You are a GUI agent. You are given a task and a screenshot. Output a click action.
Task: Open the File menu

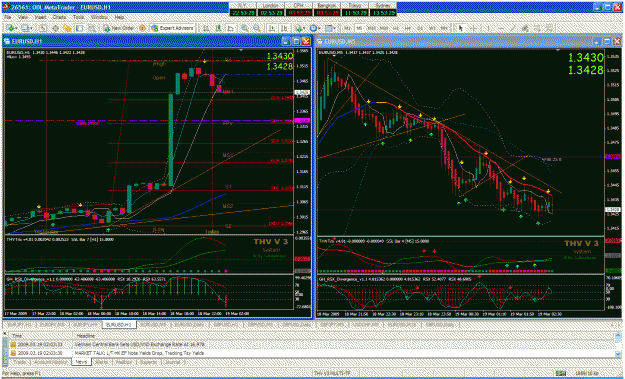[x=7, y=18]
